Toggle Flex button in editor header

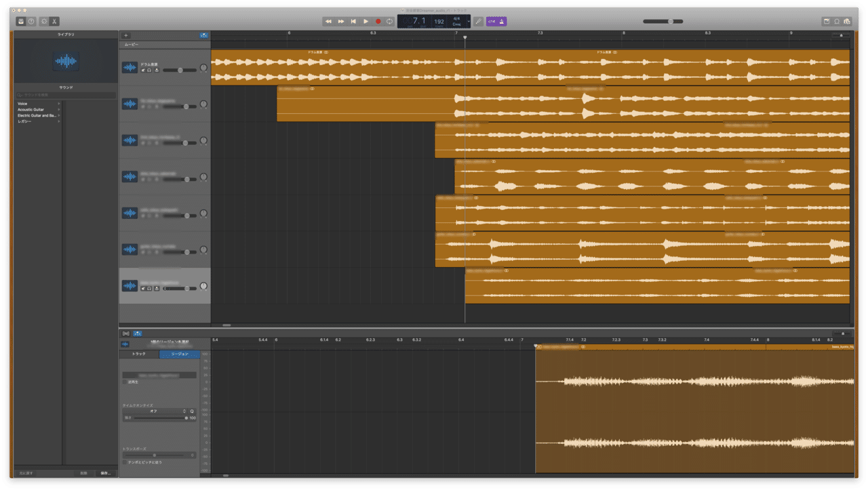(x=126, y=333)
